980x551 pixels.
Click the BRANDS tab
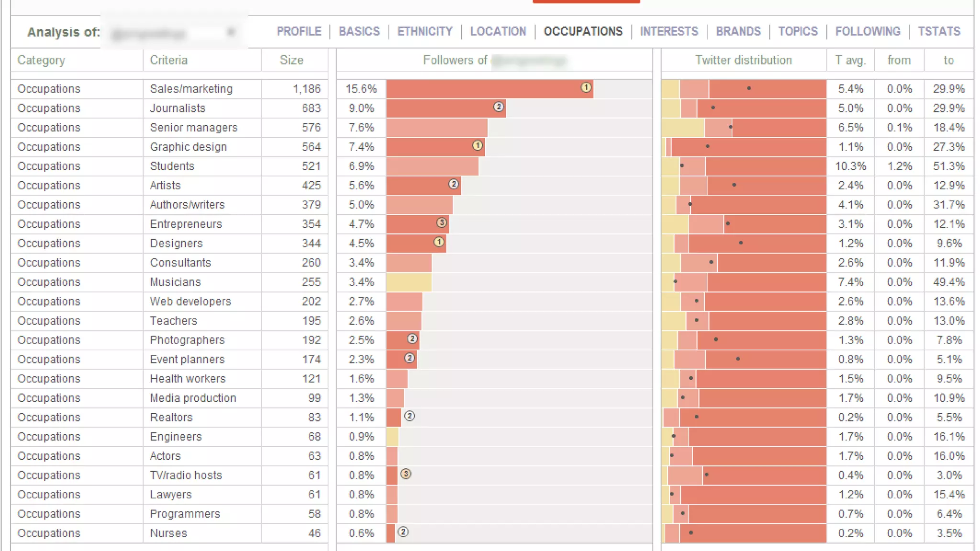coord(738,32)
